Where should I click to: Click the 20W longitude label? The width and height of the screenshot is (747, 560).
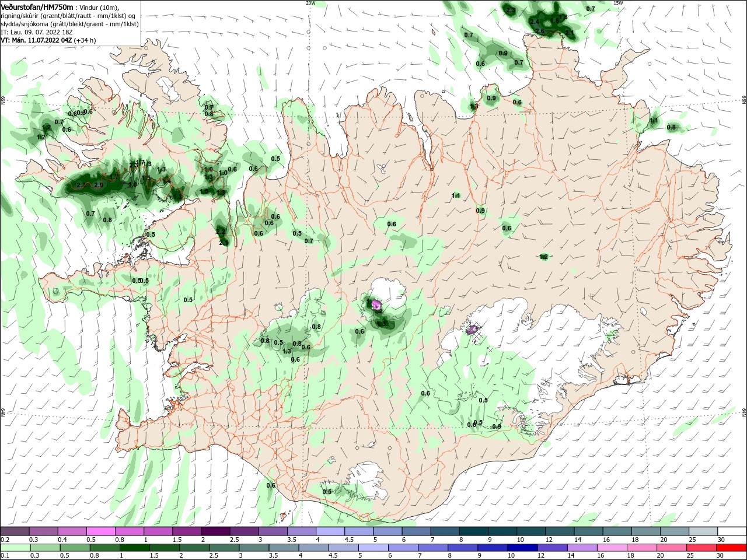310,3
